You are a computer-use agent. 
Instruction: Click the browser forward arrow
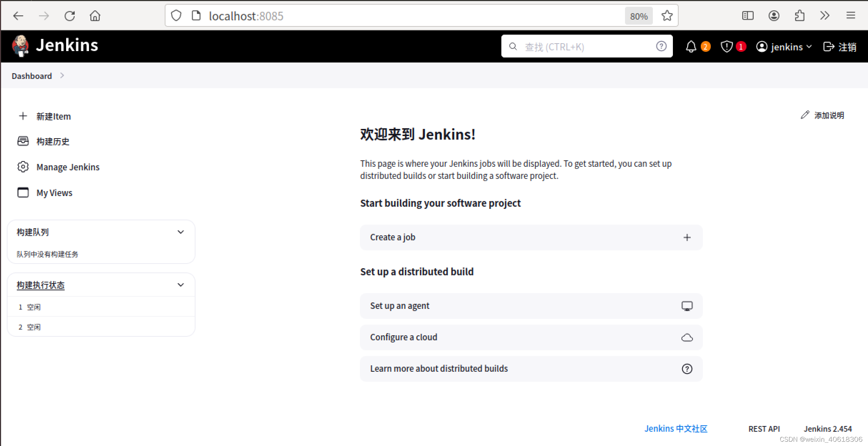[x=44, y=16]
